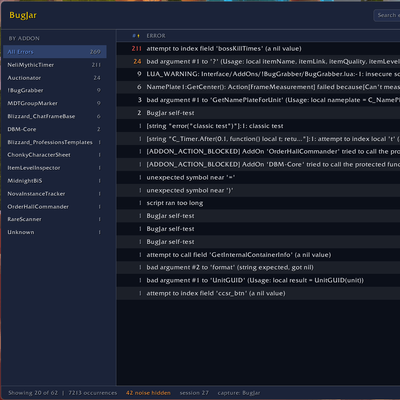Filter by RareScanner addon
Image resolution: width=400 pixels, height=400 pixels.
point(55,219)
